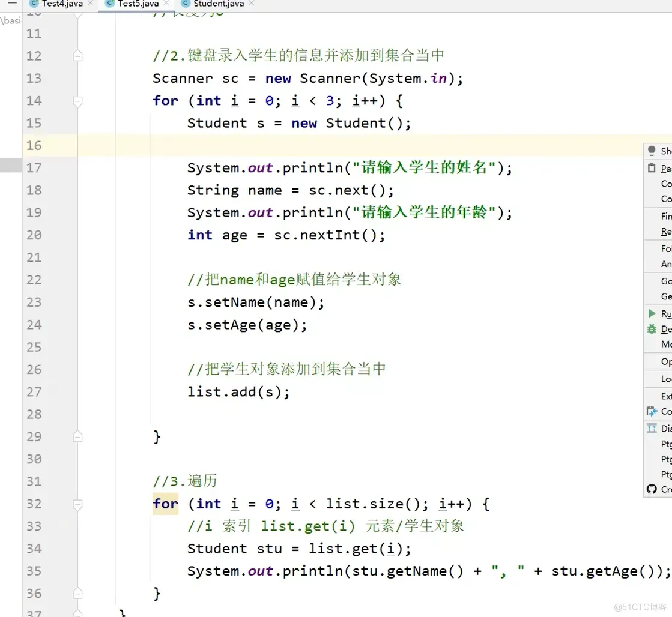Image resolution: width=672 pixels, height=617 pixels.
Task: Click the Show Context Actions light bulb icon
Action: pos(652,151)
